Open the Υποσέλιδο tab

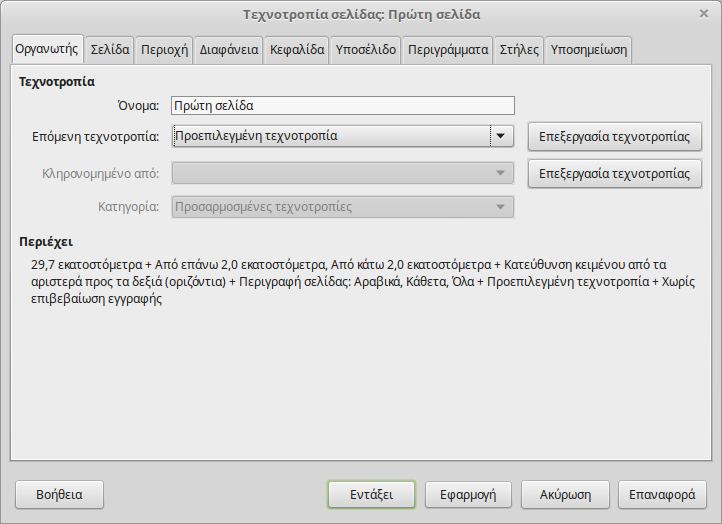click(366, 49)
